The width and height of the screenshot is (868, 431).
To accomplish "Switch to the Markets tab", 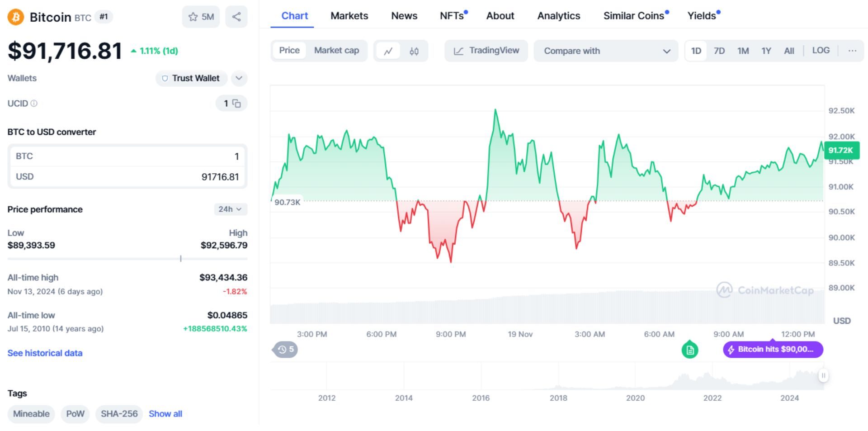I will pyautogui.click(x=349, y=16).
